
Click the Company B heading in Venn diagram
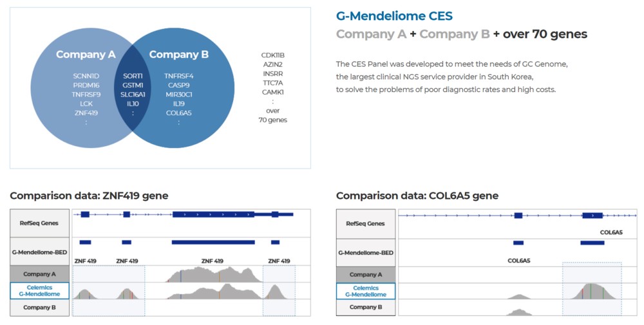coord(178,55)
